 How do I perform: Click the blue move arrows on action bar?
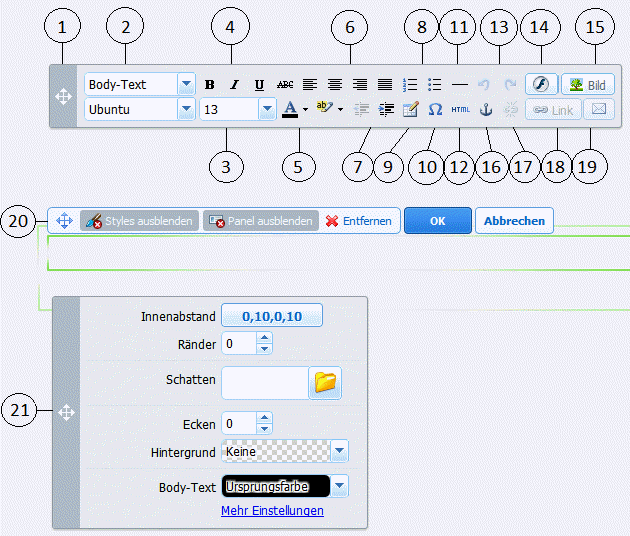pyautogui.click(x=64, y=221)
